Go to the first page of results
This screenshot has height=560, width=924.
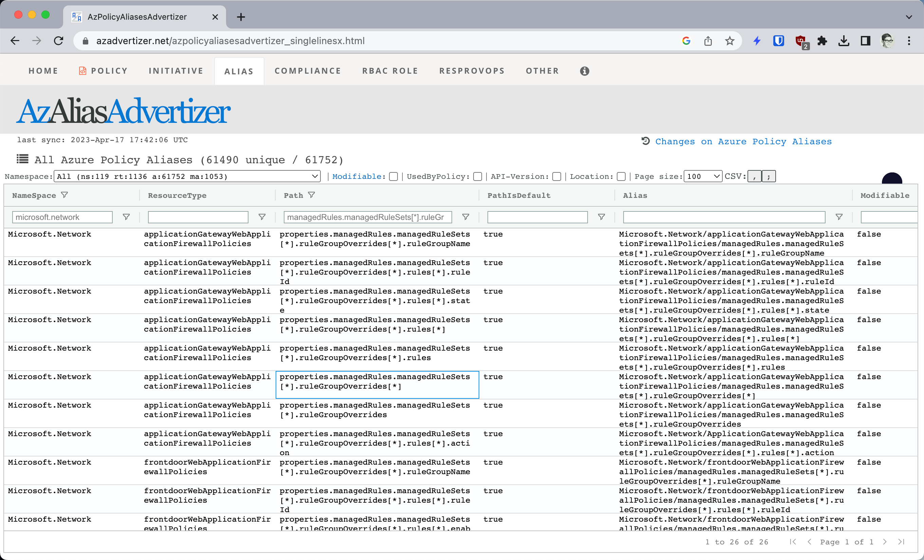pyautogui.click(x=793, y=542)
